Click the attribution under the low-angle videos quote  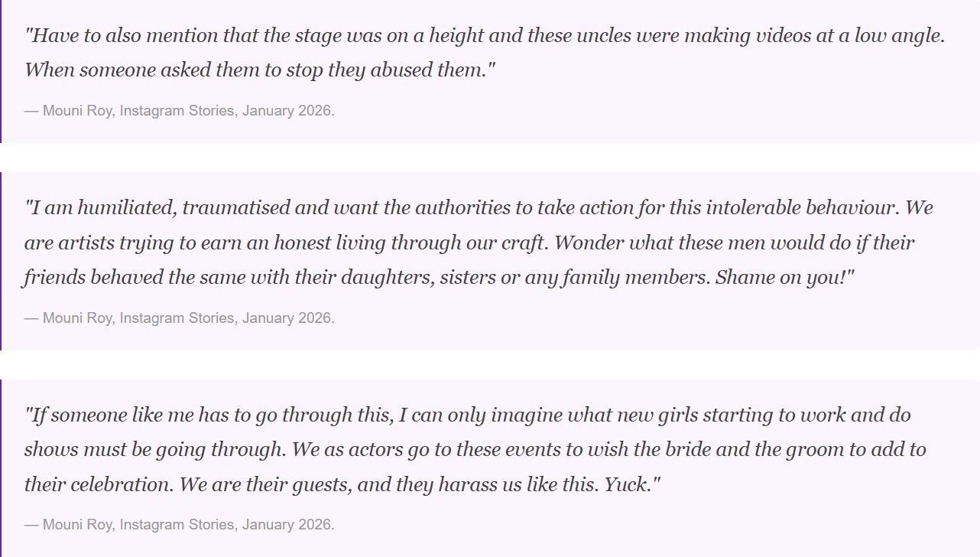(x=180, y=111)
